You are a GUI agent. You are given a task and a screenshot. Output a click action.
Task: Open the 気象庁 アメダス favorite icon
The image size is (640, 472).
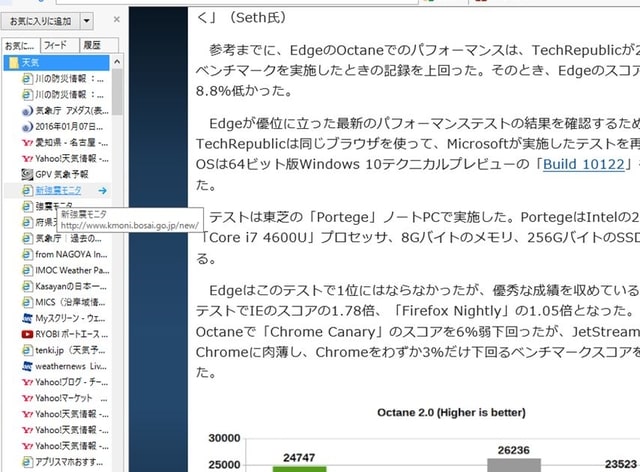pyautogui.click(x=27, y=111)
